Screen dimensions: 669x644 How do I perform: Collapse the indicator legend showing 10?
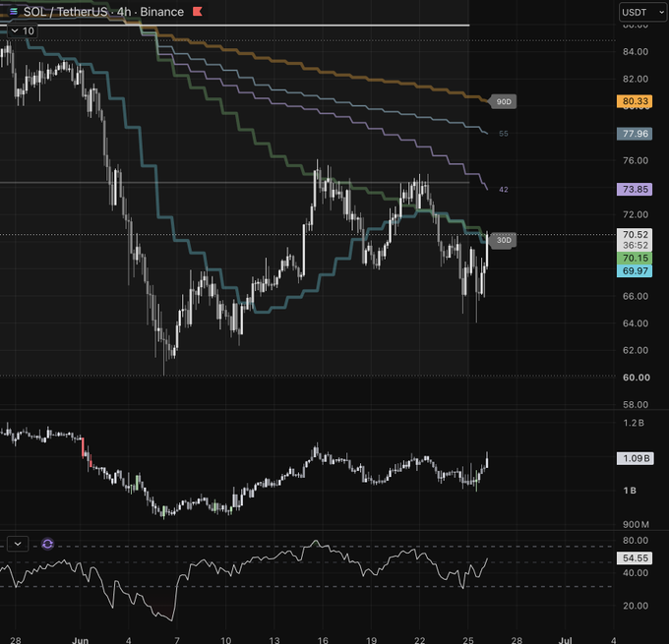22,30
